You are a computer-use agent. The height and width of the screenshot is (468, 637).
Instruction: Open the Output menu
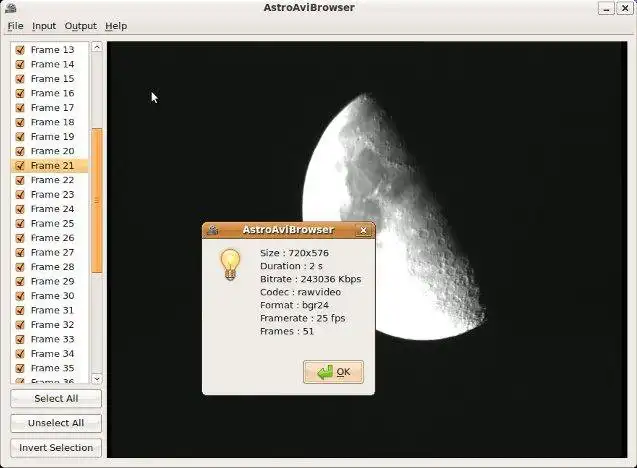[x=81, y=26]
